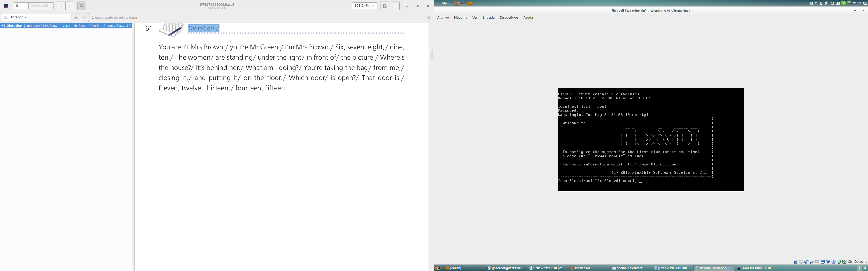Close the search bar
Image resolution: width=868 pixels, height=271 pixels.
click(428, 18)
